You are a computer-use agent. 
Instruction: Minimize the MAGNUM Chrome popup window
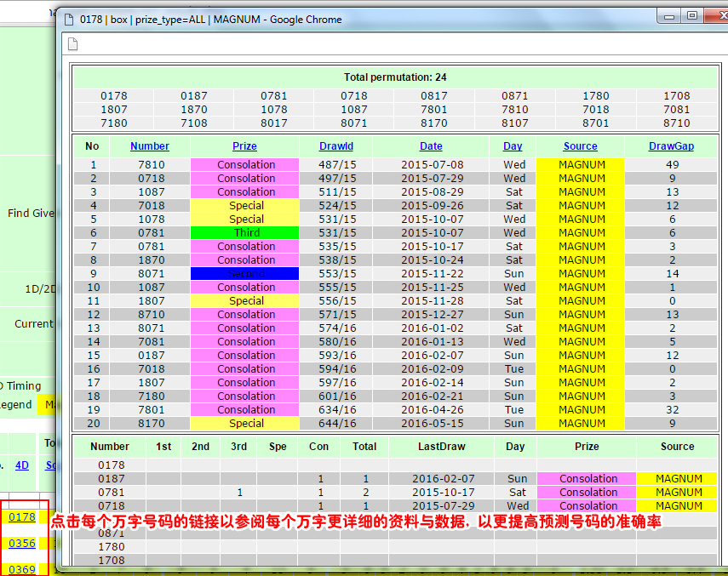668,15
